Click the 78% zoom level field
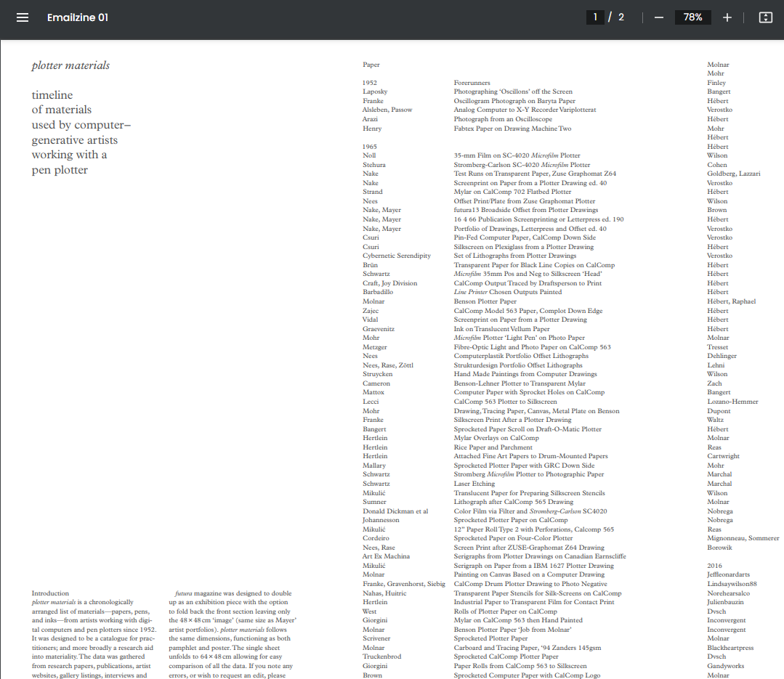The image size is (784, 679). coord(692,17)
